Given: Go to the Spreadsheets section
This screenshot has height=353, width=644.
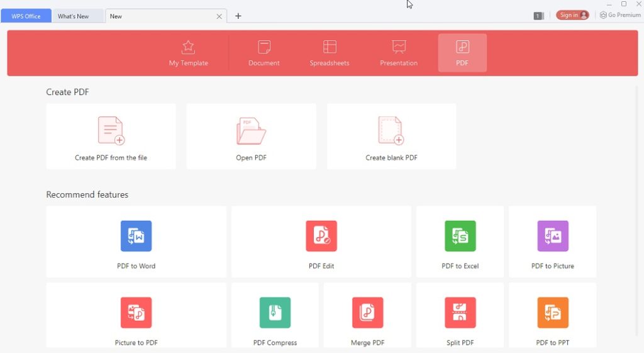Looking at the screenshot, I should [x=330, y=53].
